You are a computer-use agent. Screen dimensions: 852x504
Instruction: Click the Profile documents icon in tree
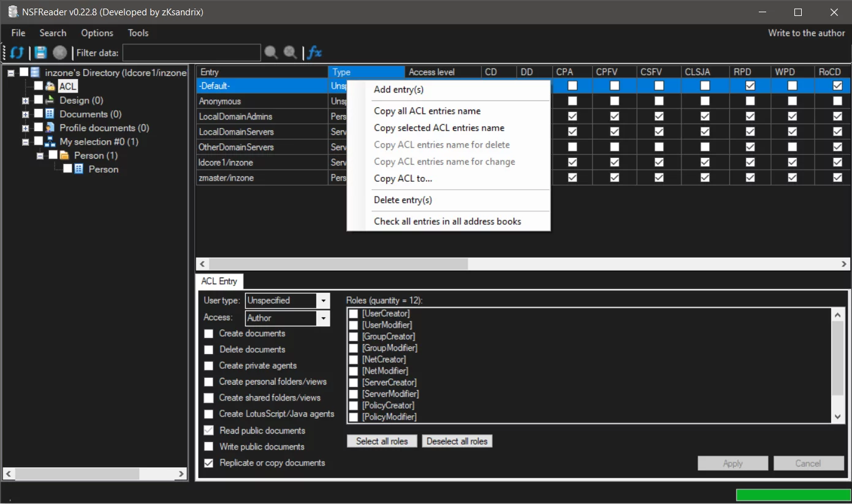pyautogui.click(x=50, y=128)
